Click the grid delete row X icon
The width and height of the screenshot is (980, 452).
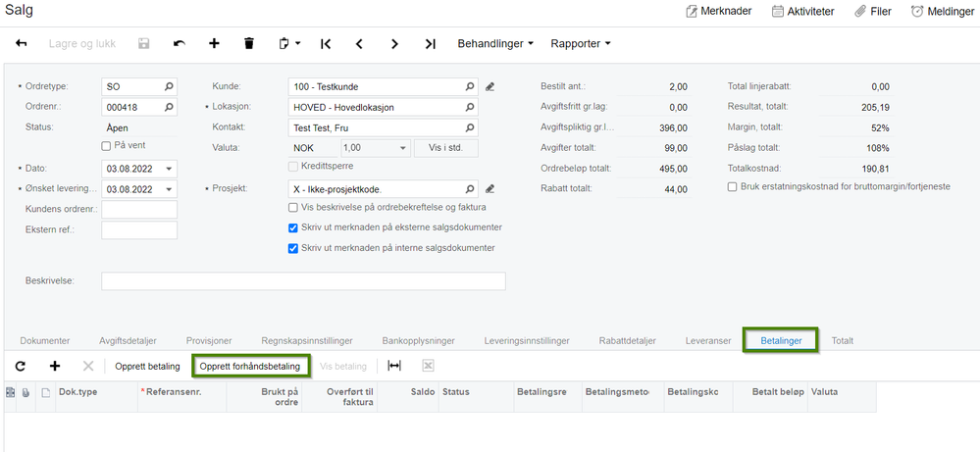(88, 367)
